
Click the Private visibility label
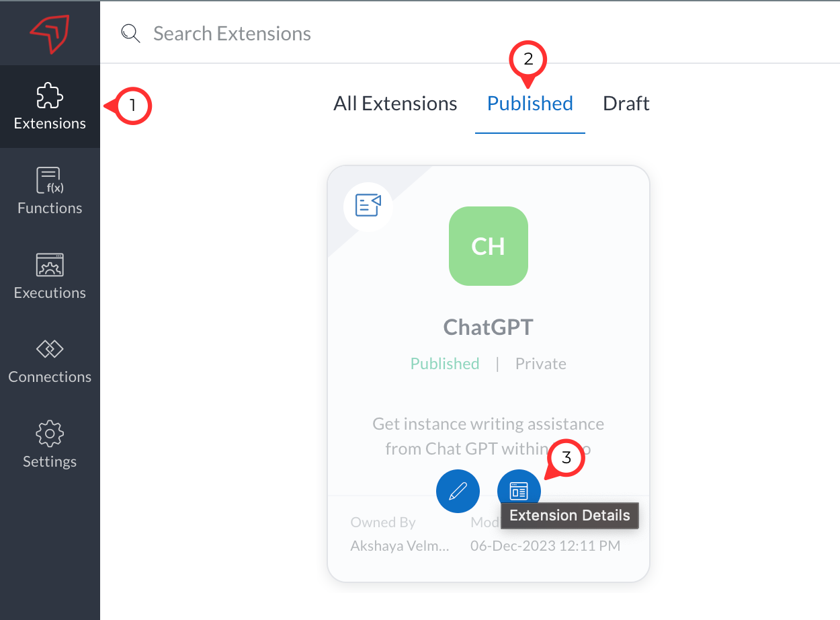[x=540, y=364]
